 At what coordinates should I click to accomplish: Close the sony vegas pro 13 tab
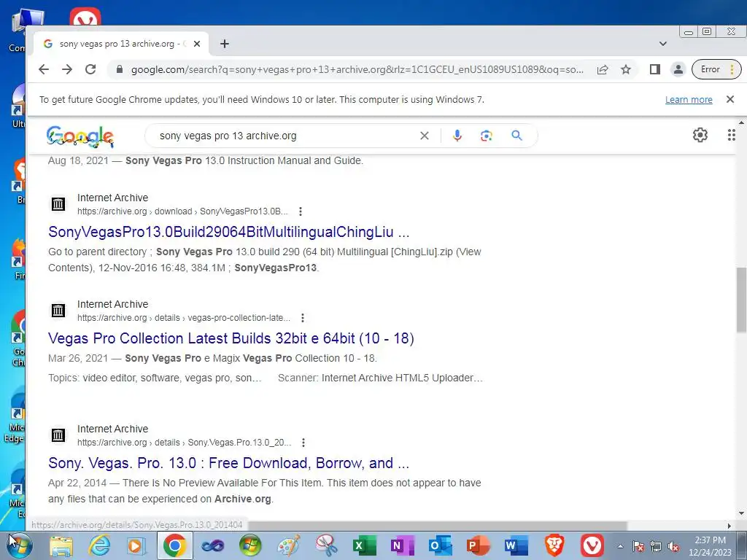click(197, 44)
